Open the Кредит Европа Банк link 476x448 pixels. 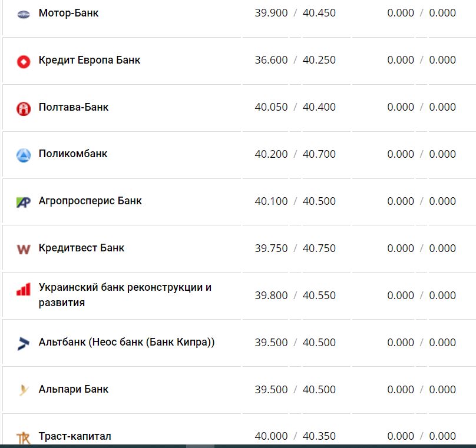pyautogui.click(x=89, y=60)
